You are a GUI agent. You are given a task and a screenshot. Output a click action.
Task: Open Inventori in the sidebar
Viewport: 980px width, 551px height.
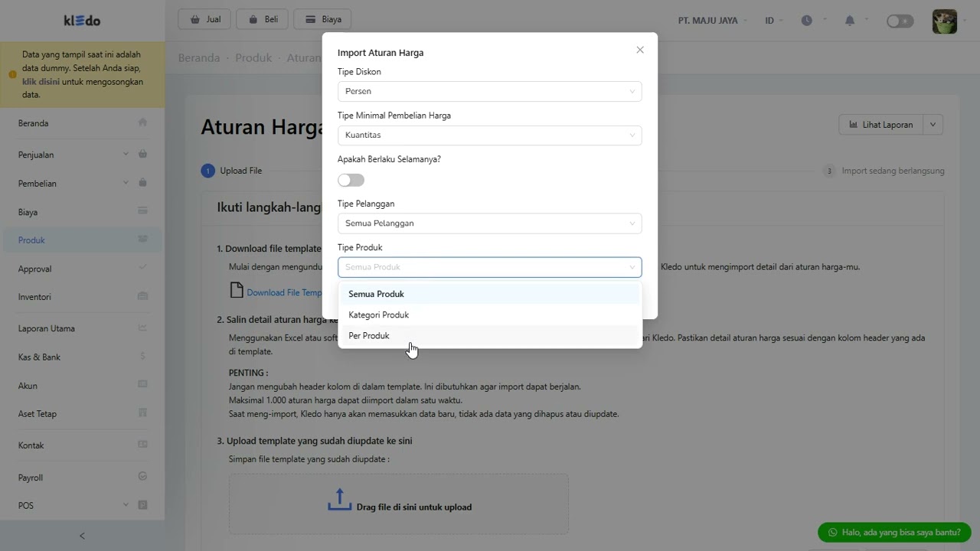click(x=82, y=297)
